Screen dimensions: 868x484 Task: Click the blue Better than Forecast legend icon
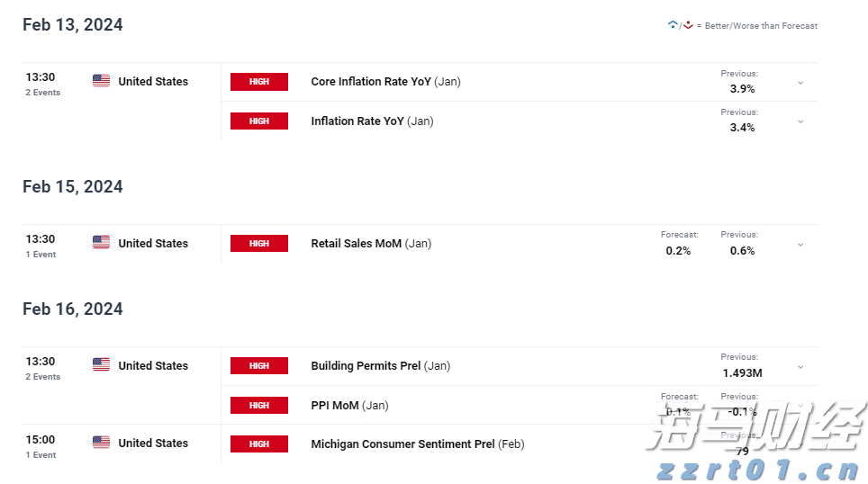coord(672,25)
